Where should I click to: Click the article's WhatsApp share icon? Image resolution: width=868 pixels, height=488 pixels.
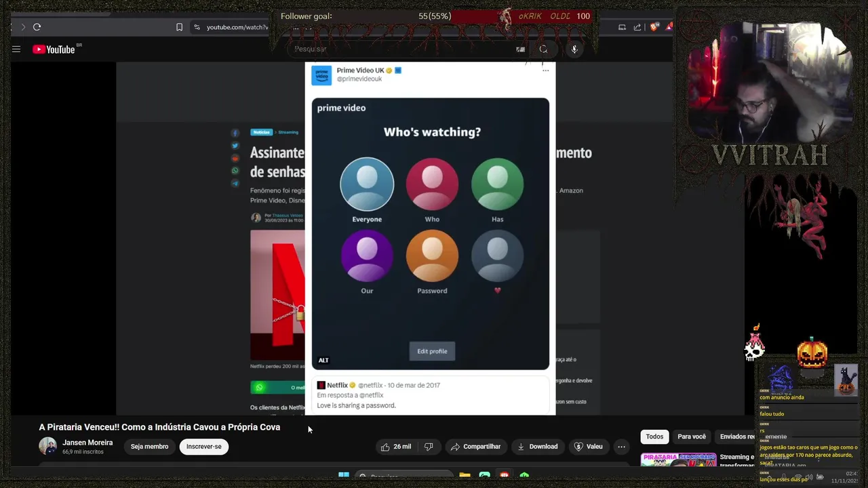coord(235,171)
